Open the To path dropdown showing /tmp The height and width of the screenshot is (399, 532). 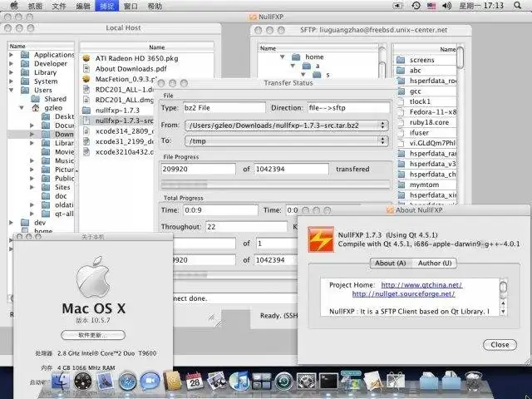coord(286,140)
